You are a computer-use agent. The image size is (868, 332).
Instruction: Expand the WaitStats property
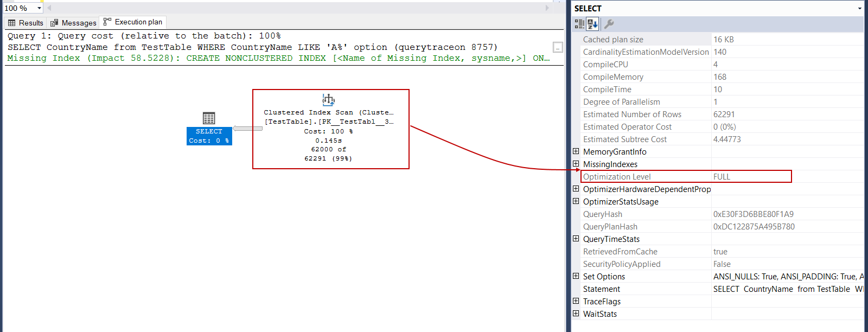click(x=576, y=314)
